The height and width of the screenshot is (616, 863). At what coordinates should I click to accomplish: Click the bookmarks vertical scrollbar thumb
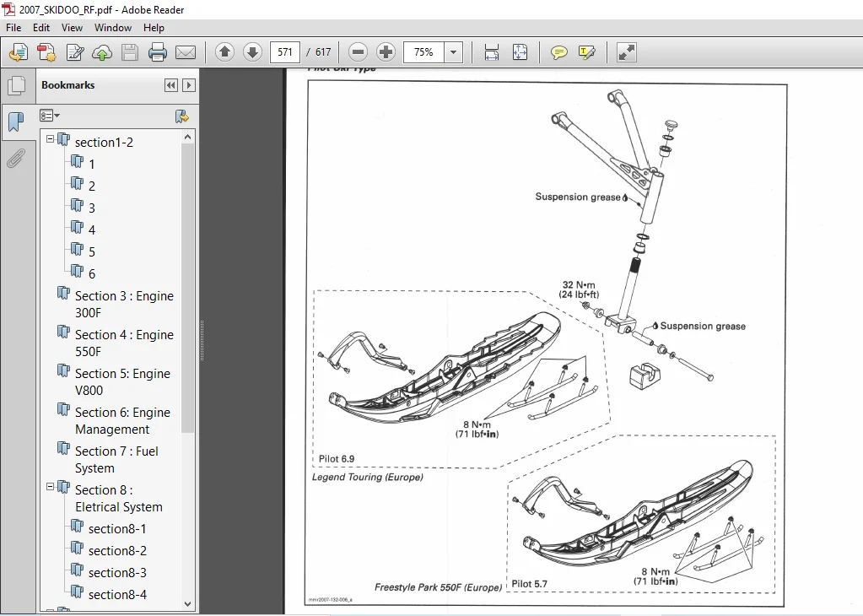coord(187,288)
